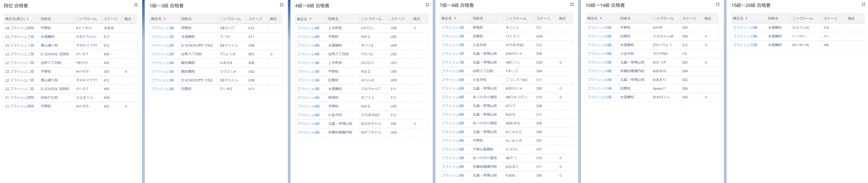Sort 1級〜3級 table by 満点 column
The height and width of the screenshot is (183, 868).
pos(273,19)
